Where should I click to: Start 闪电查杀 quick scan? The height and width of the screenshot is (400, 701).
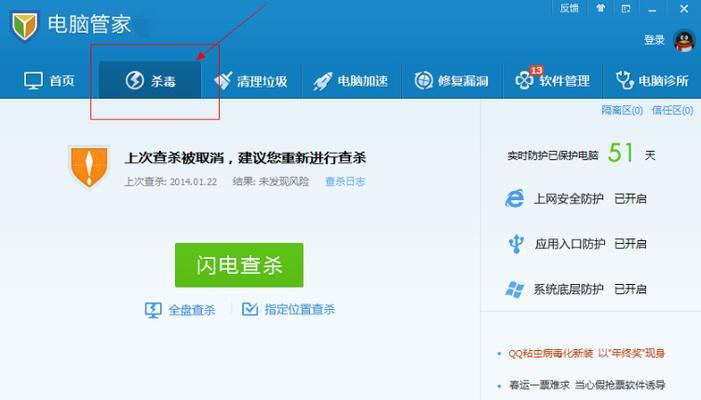239,265
